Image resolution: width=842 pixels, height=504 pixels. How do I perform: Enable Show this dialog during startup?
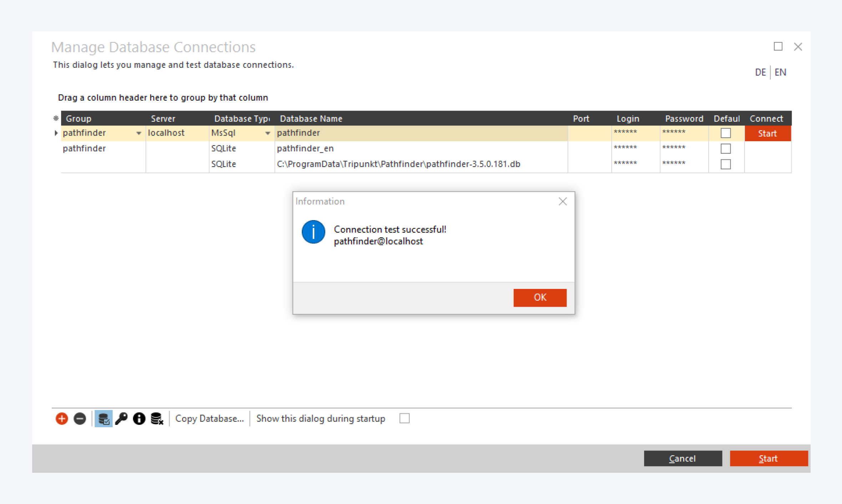pos(404,418)
